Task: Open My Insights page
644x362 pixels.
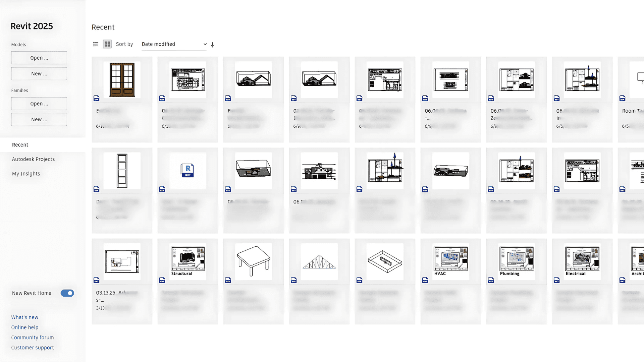Action: [26, 174]
